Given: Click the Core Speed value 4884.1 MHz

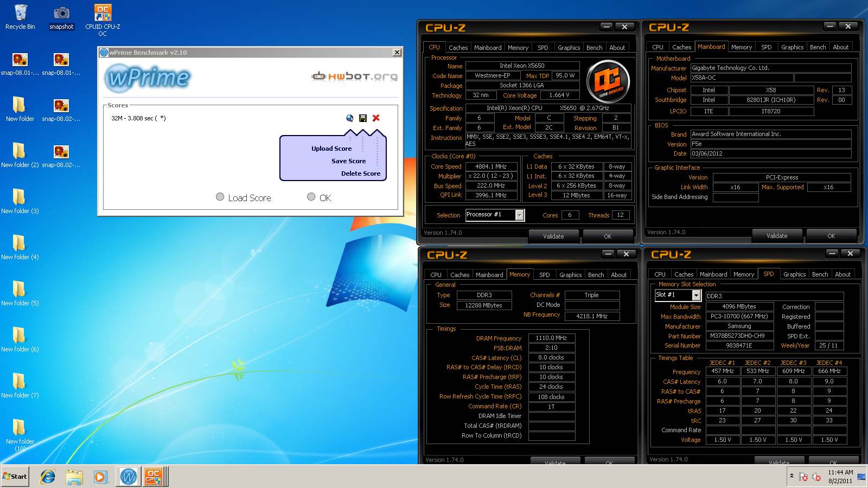Looking at the screenshot, I should (491, 166).
